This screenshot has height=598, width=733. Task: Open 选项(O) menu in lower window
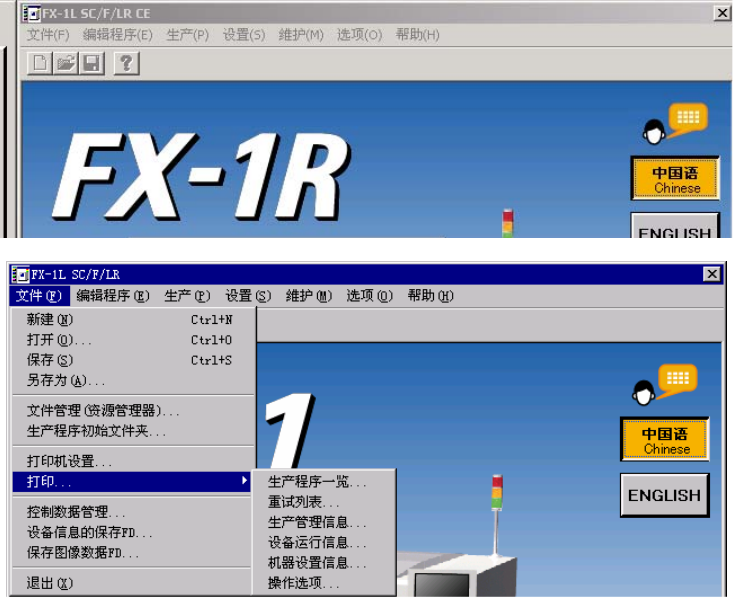coord(369,295)
